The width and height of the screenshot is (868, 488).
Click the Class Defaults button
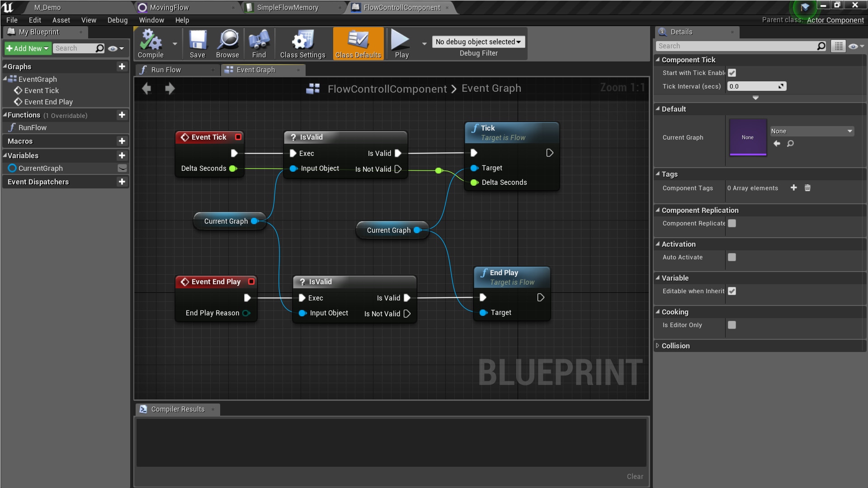pos(358,43)
